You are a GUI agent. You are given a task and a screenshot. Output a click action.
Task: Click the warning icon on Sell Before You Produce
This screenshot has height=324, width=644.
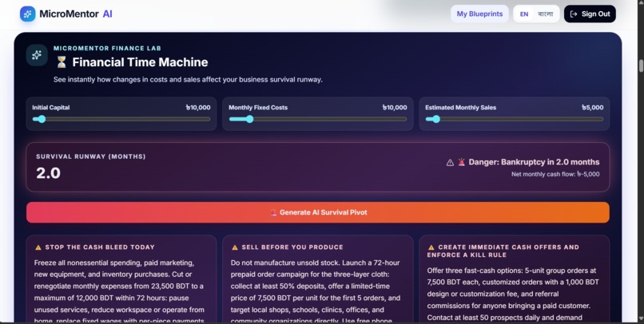pyautogui.click(x=235, y=247)
